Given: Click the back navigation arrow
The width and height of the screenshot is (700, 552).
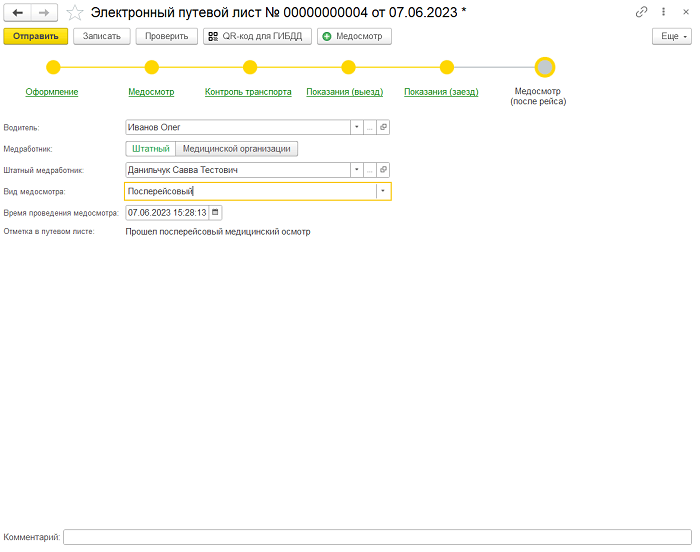Looking at the screenshot, I should [x=17, y=12].
